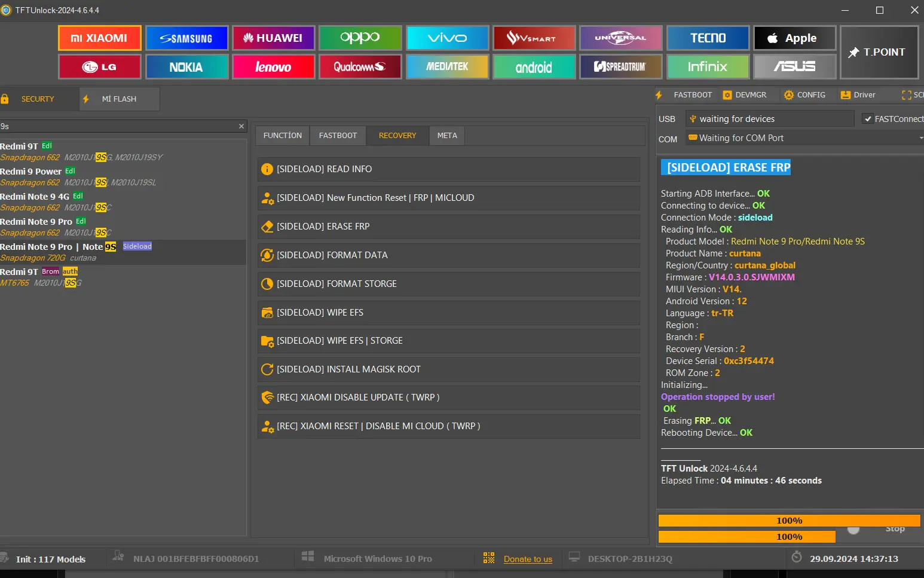Viewport: 924px width, 578px height.
Task: Clear the model search box
Action: coord(241,126)
